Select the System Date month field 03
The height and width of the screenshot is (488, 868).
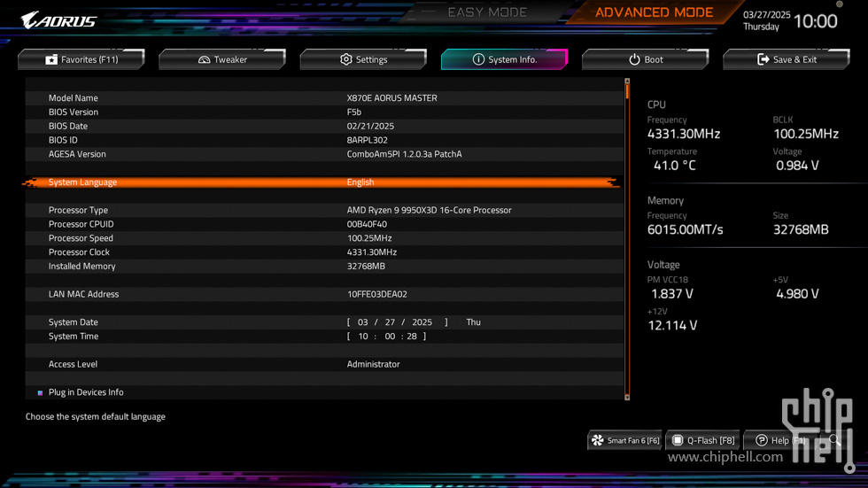click(x=362, y=322)
